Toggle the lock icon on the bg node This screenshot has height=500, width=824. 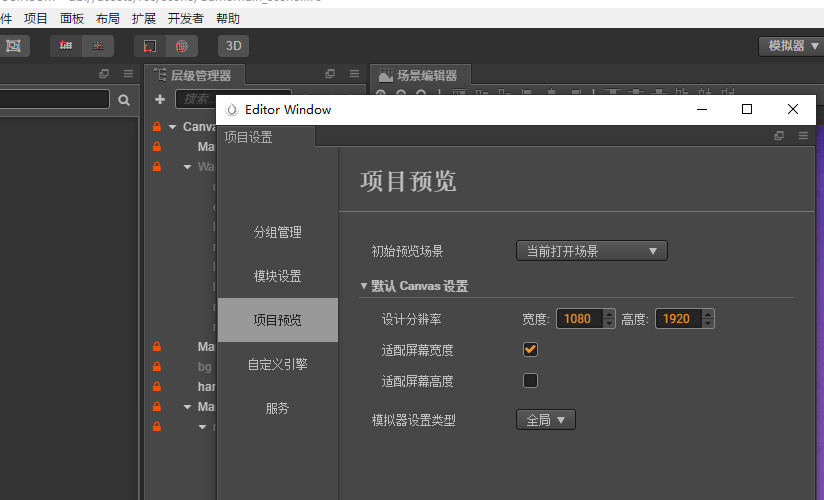157,366
